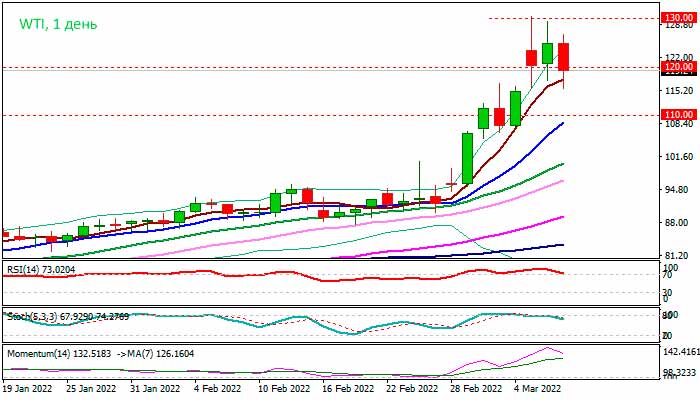
Task: Click the 4 Feb 2022 date marker
Action: click(217, 388)
